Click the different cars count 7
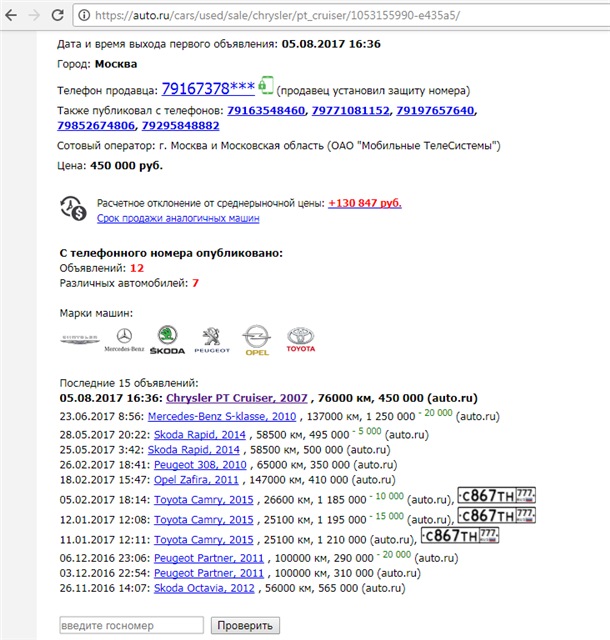Viewport: 610px width, 640px height. pyautogui.click(x=196, y=283)
